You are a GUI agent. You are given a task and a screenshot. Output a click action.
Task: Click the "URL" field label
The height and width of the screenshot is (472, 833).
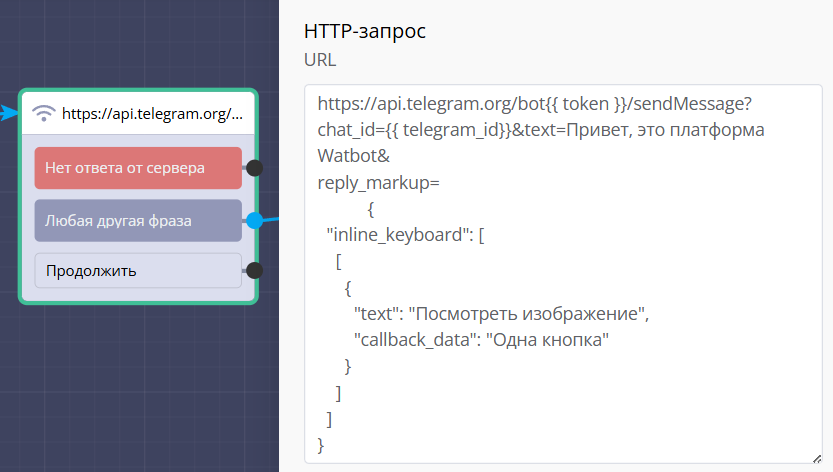[x=320, y=60]
